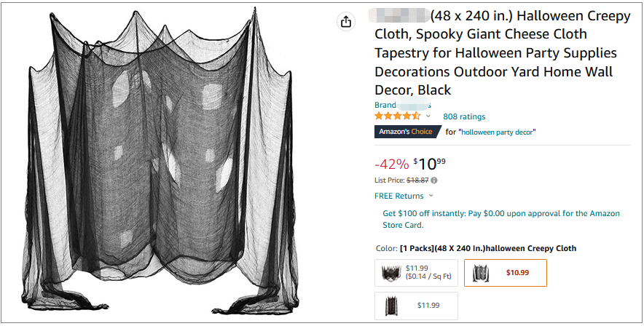Click the crossed-out $18.87 list price
The width and height of the screenshot is (644, 326).
417,180
